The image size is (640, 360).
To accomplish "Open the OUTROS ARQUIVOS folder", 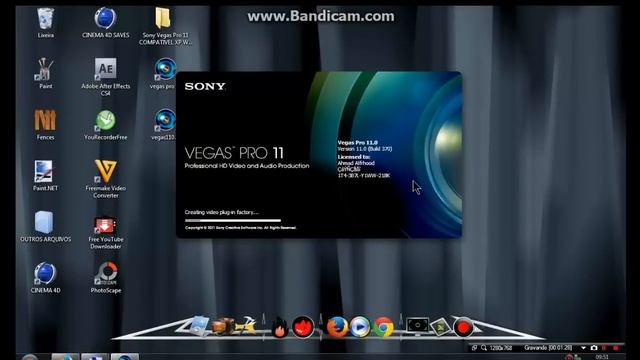I will pyautogui.click(x=45, y=227).
